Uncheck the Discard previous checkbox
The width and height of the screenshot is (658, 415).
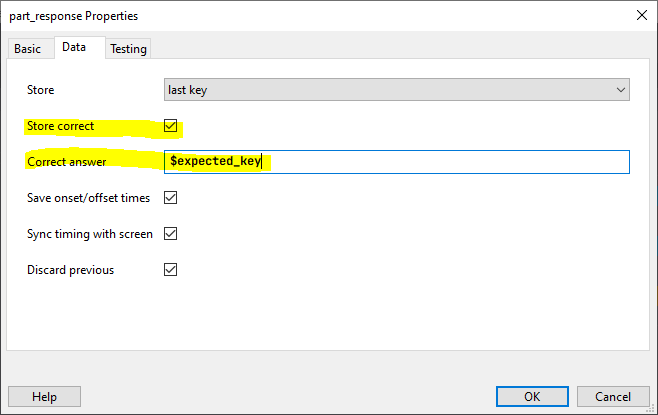pos(170,270)
